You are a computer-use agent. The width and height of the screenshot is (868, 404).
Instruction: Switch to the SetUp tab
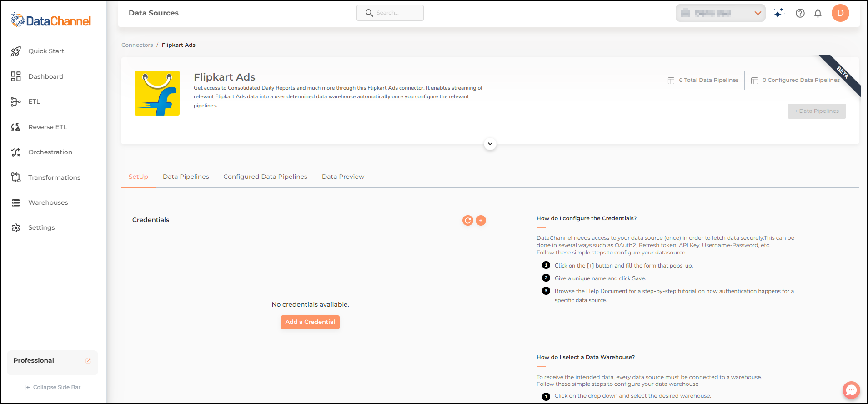coord(138,177)
